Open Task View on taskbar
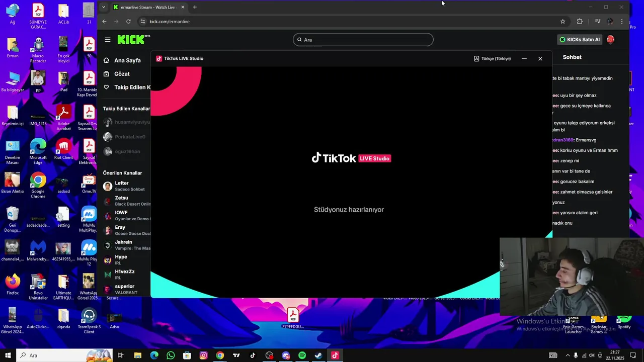The image size is (644, 362). pyautogui.click(x=121, y=355)
